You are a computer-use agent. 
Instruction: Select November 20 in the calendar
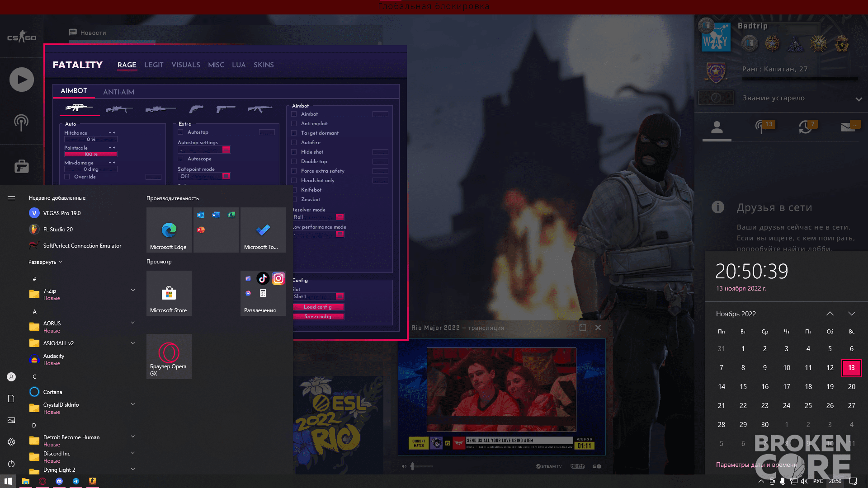[x=852, y=387]
